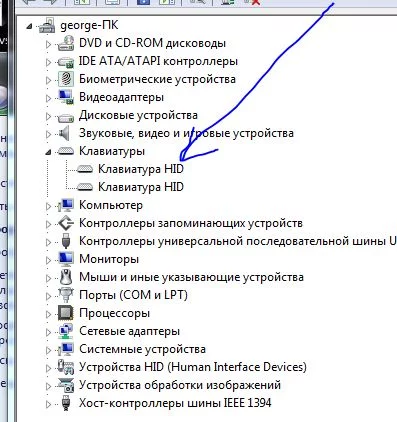Click the Мониторы display icon
Viewport: 397px width, 422px height.
click(x=66, y=259)
